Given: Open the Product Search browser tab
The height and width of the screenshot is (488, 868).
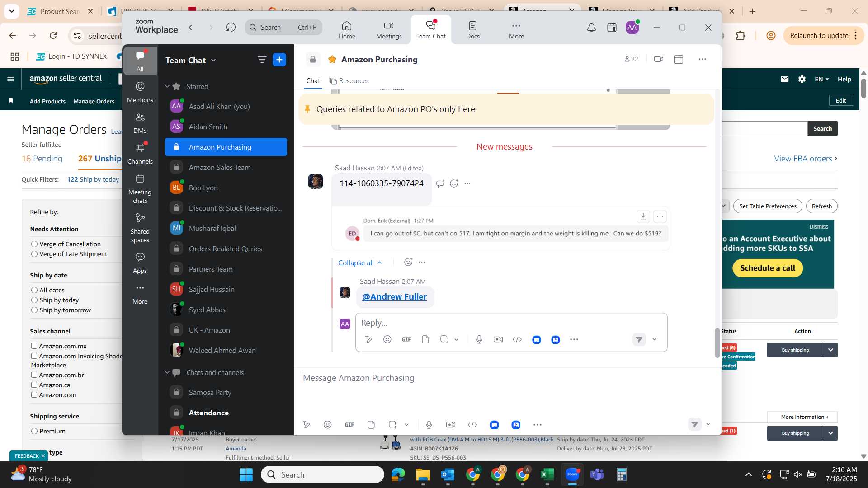Looking at the screenshot, I should coord(60,11).
